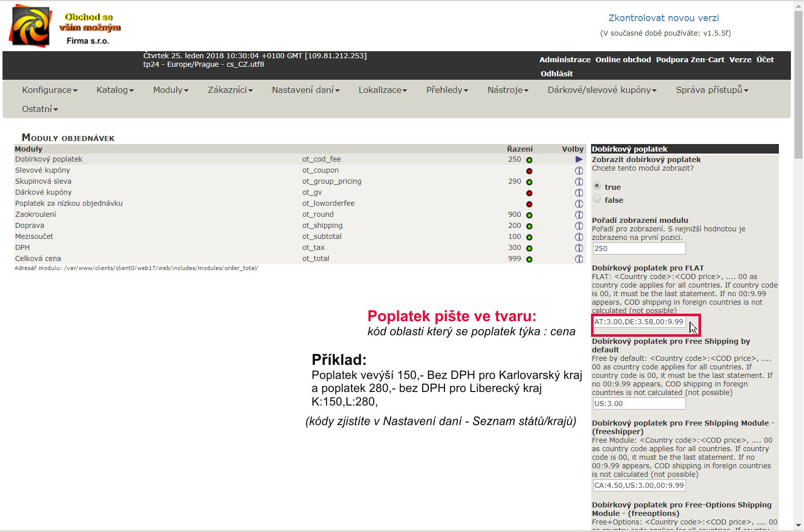
Task: Click the Zkontrolovat novou verzi link
Action: (x=663, y=18)
